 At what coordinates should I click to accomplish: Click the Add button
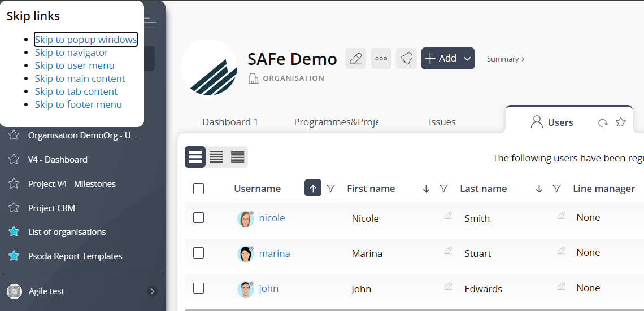(x=441, y=59)
